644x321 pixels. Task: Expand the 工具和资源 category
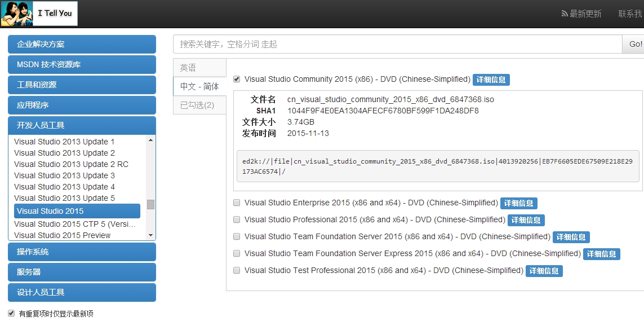point(82,85)
